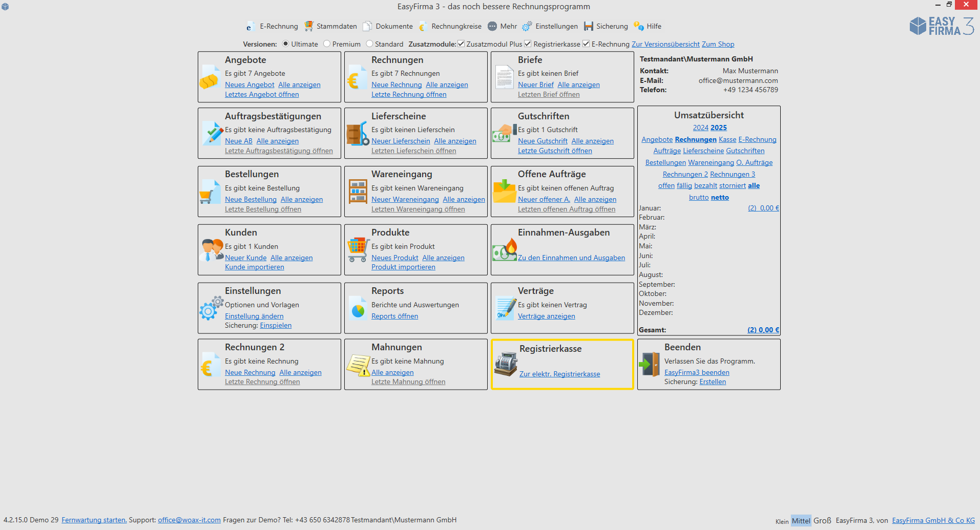The image size is (980, 530).
Task: Click the Bestellungen shopping cart icon
Action: tap(210, 192)
